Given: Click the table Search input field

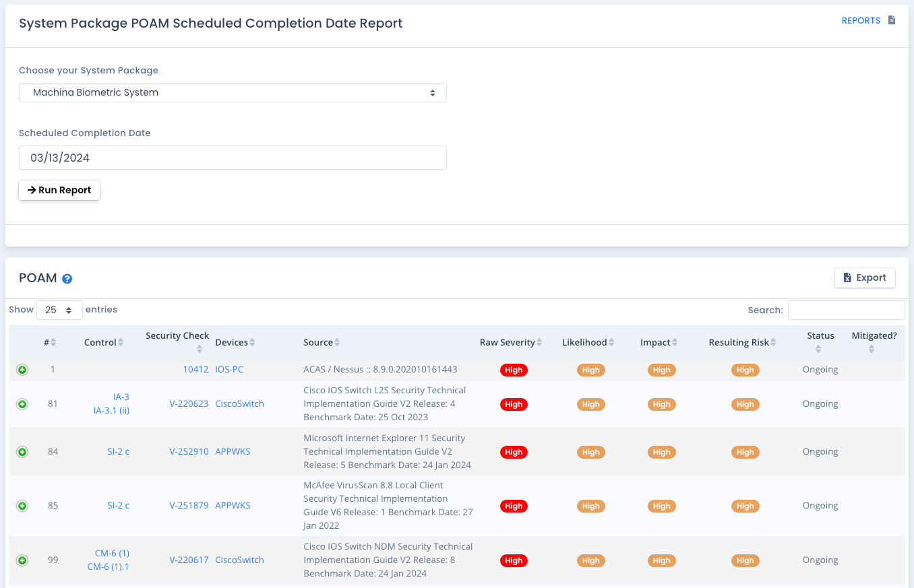Looking at the screenshot, I should pyautogui.click(x=847, y=310).
